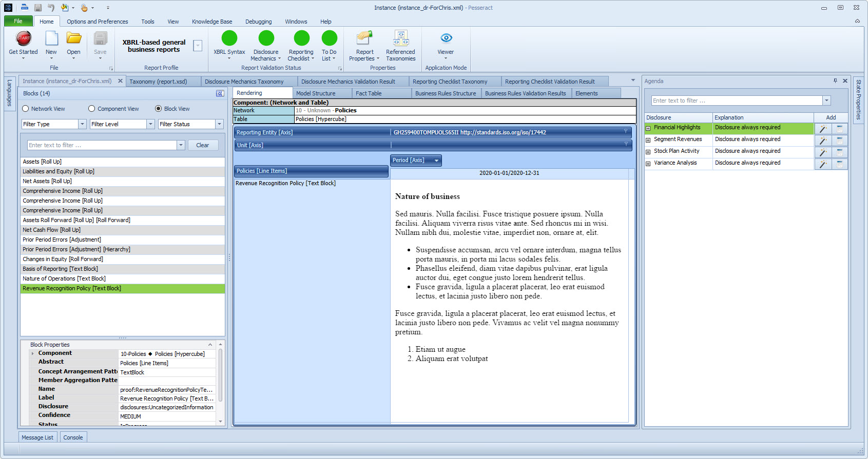Click the wand for Segment Revenues
This screenshot has width=868, height=459.
pyautogui.click(x=823, y=141)
